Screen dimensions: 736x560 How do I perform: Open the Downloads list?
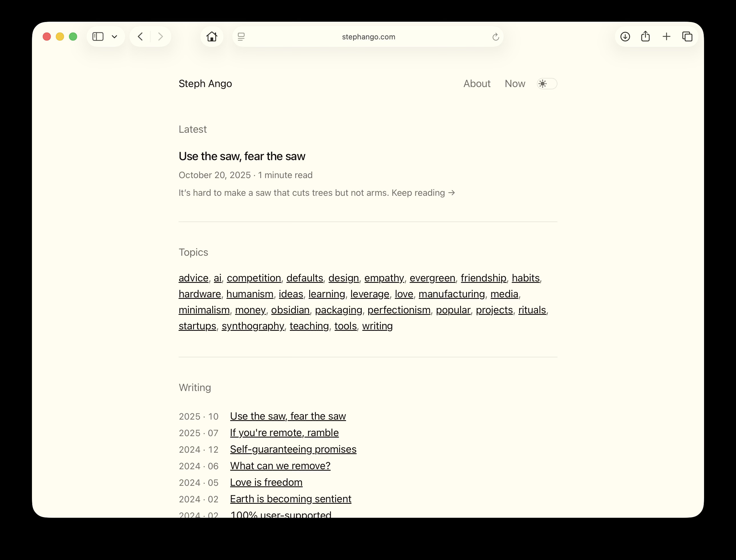pyautogui.click(x=625, y=37)
